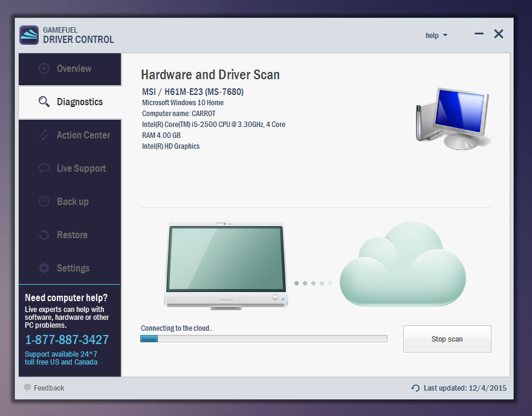The image size is (532, 416).
Task: Click the Feedback speech bubble icon
Action: tap(27, 388)
